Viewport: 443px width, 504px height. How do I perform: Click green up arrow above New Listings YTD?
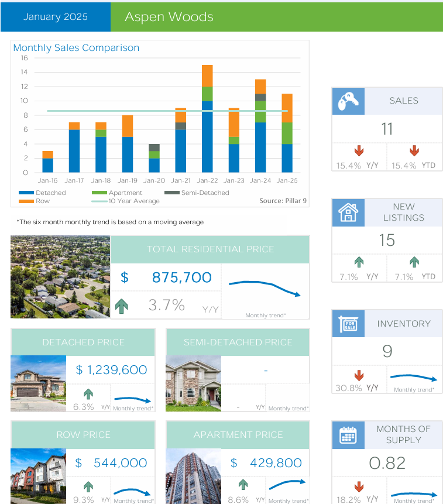tap(414, 262)
